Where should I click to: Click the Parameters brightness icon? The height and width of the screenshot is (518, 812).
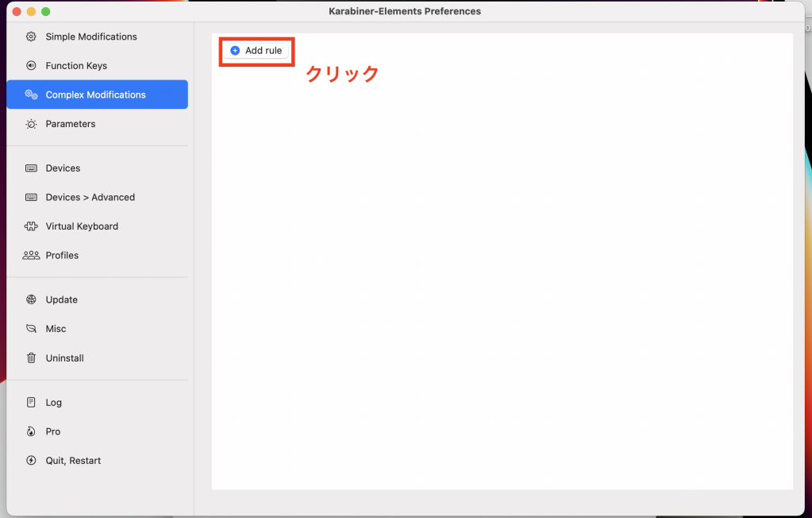31,124
